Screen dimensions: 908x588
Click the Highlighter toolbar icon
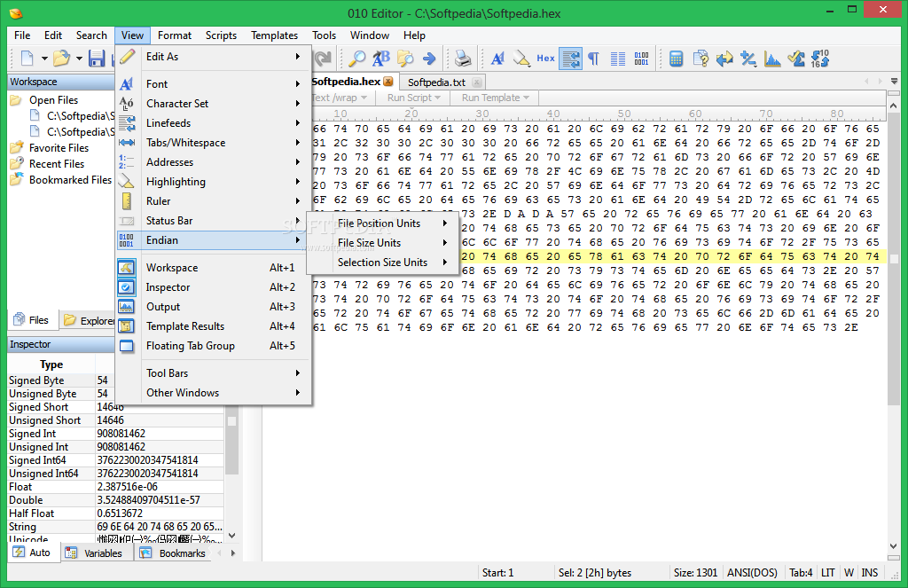(x=521, y=58)
